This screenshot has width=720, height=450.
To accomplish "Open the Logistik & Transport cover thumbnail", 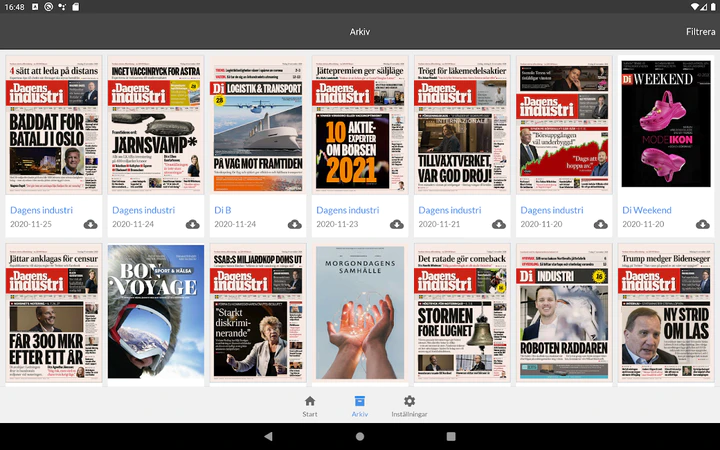I will click(258, 125).
